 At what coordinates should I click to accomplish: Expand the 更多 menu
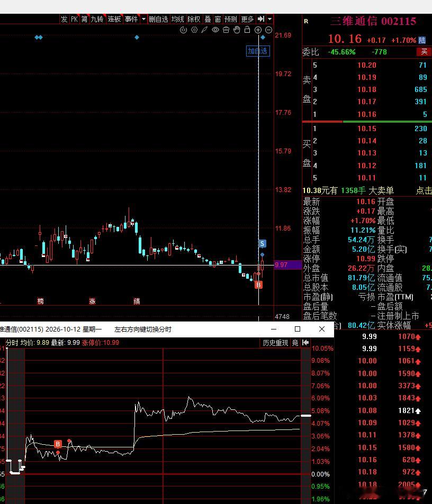pyautogui.click(x=247, y=19)
